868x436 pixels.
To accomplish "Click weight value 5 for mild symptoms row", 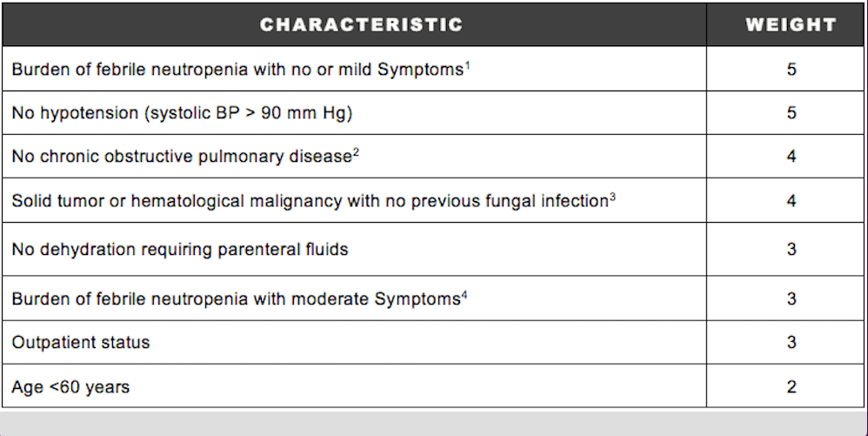I will pos(791,70).
